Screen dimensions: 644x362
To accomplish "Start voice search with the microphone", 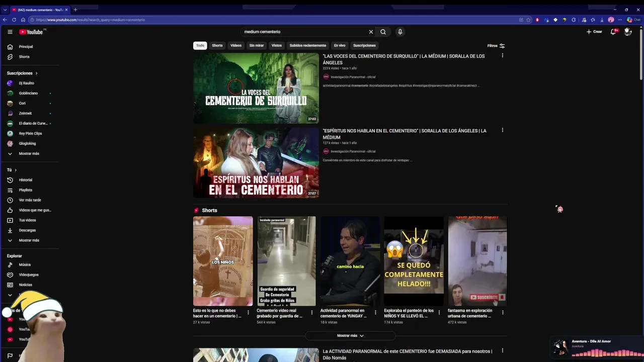I will [400, 32].
